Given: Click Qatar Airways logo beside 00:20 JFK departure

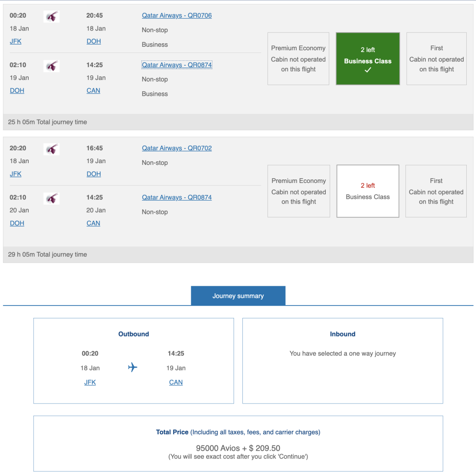Looking at the screenshot, I should tap(52, 17).
